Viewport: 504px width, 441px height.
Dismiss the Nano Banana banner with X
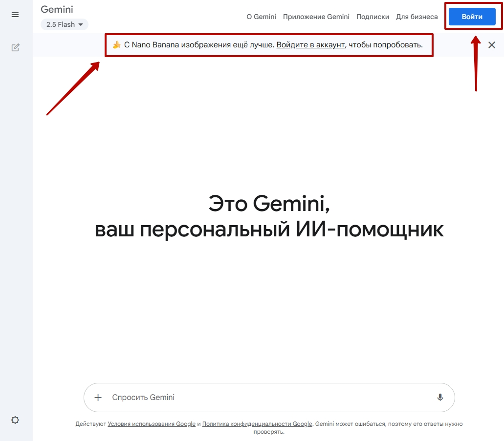[491, 45]
